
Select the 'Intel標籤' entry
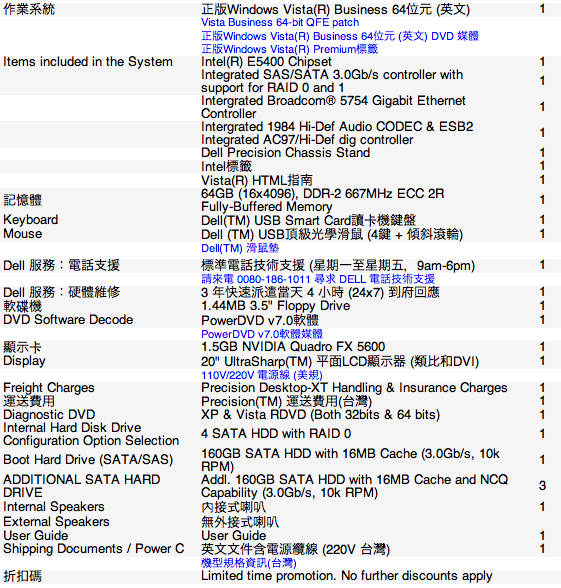[x=226, y=166]
